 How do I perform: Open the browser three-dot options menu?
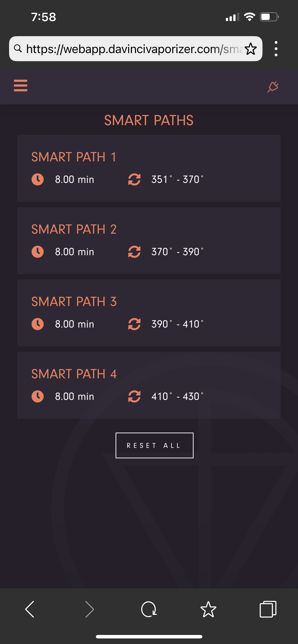(x=276, y=49)
